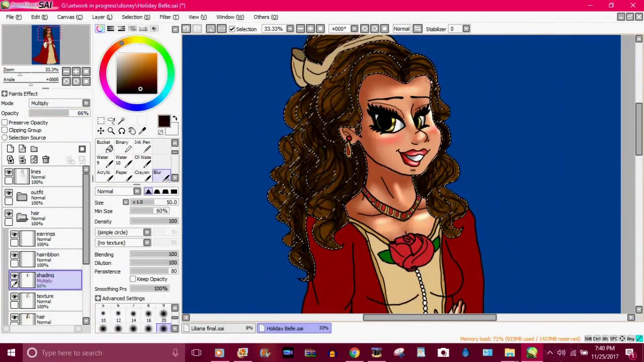Enable Preserve Opacity checkbox
Screen dimensions: 644x362
(x=5, y=123)
